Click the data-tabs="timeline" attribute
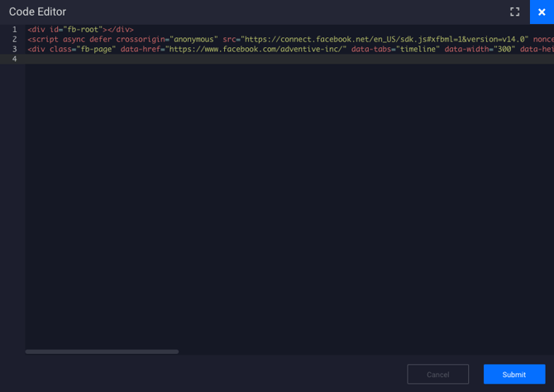This screenshot has height=392, width=554. pos(395,49)
